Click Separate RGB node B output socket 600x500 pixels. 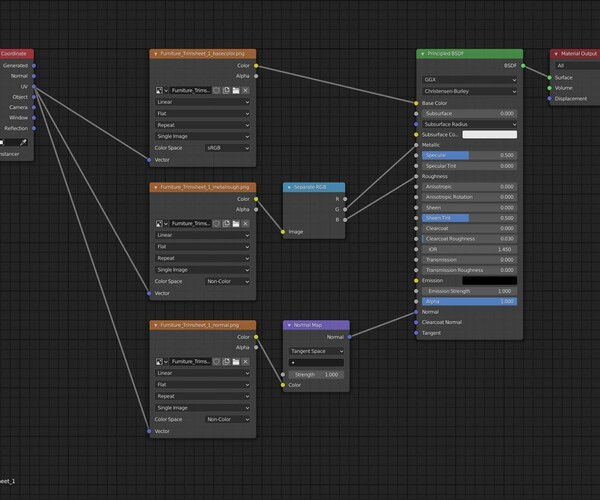click(345, 220)
